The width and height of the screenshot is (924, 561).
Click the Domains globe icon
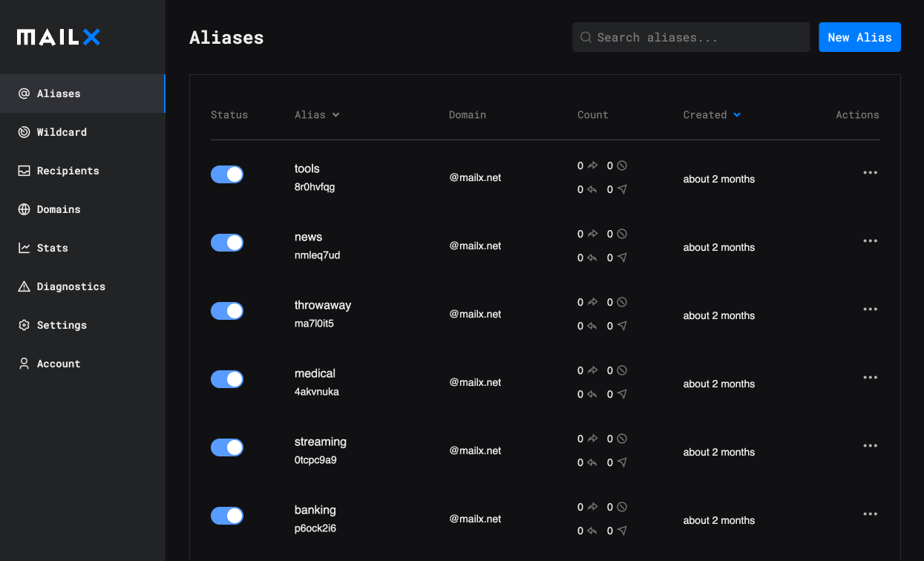(x=24, y=209)
